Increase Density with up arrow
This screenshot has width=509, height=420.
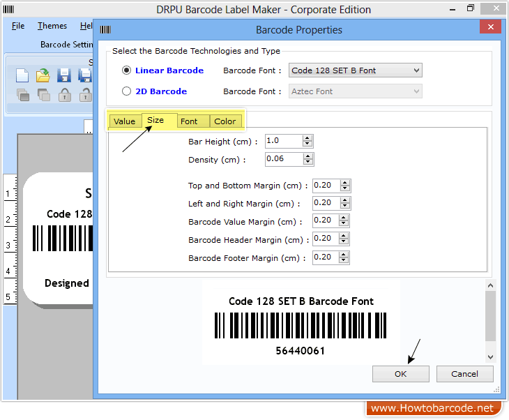(307, 156)
